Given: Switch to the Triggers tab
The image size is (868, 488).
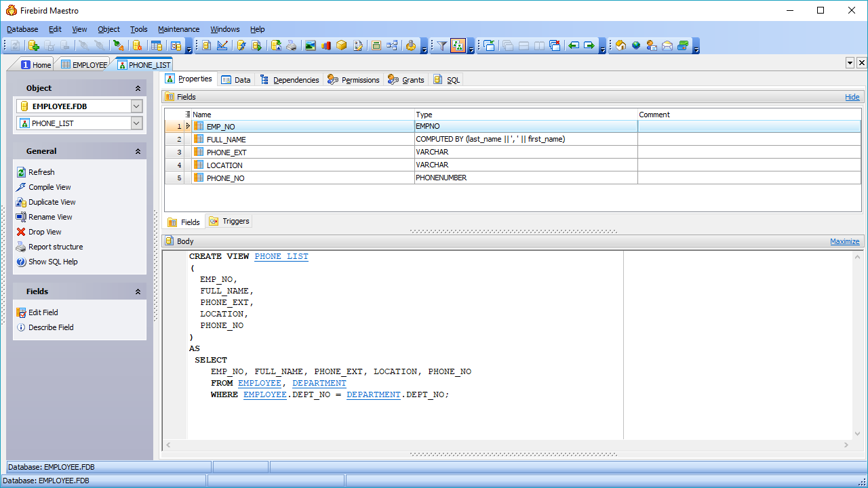Looking at the screenshot, I should coord(229,222).
